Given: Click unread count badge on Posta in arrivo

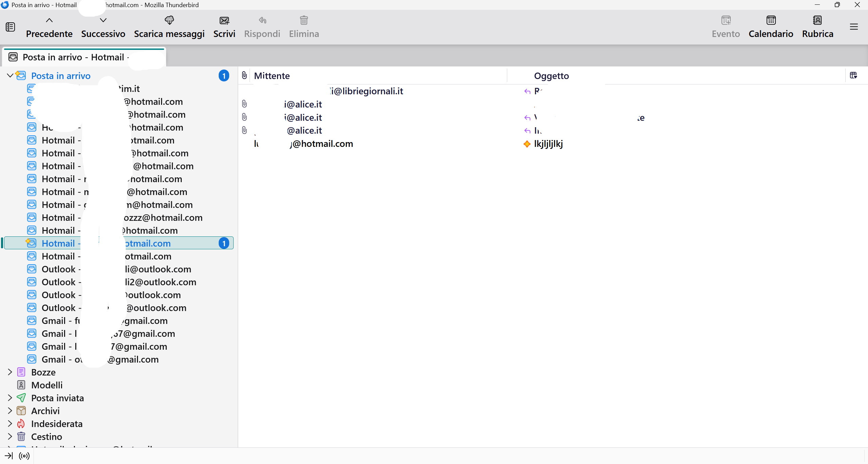Looking at the screenshot, I should pos(224,76).
